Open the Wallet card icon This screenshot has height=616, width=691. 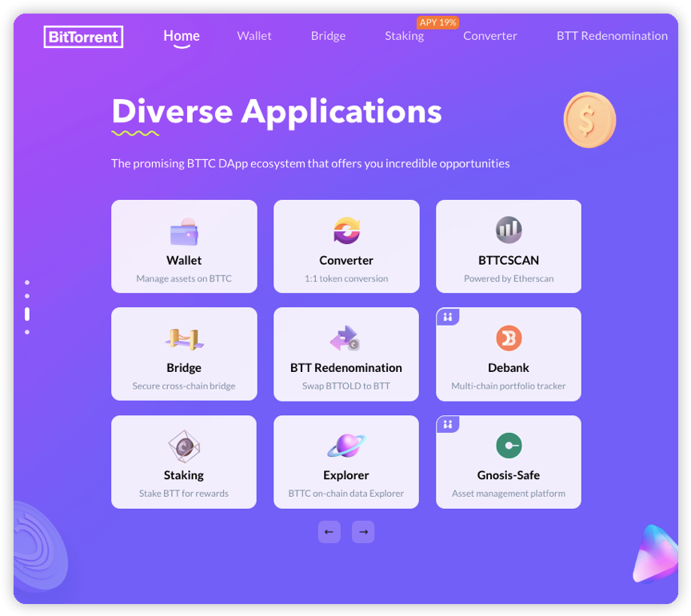184,231
